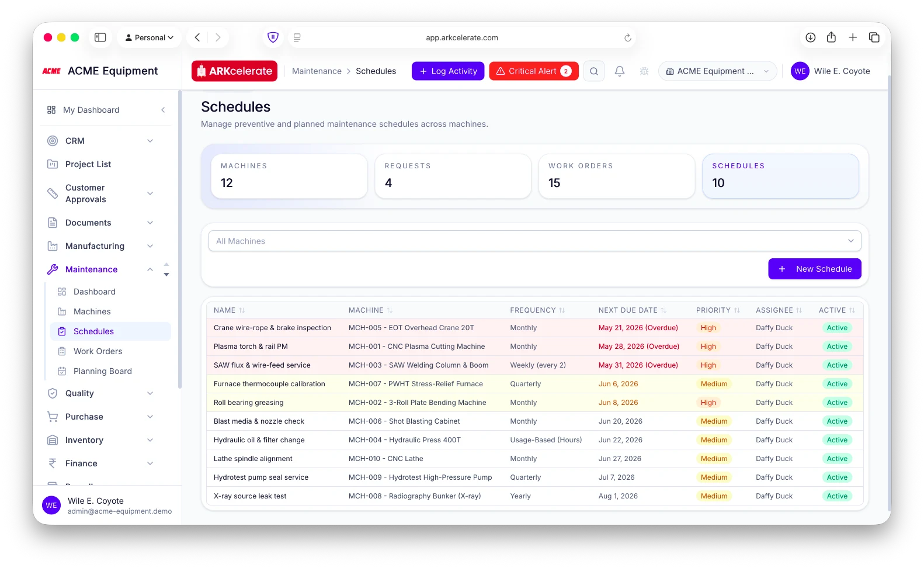The height and width of the screenshot is (568, 924).
Task: Select the Machines summary card
Action: click(289, 176)
